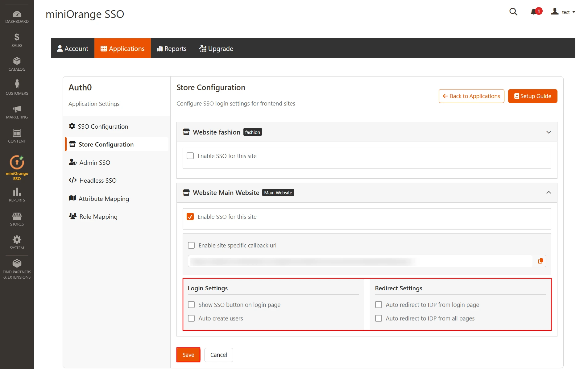Click the search magnifier icon
The height and width of the screenshot is (369, 588).
tap(513, 12)
